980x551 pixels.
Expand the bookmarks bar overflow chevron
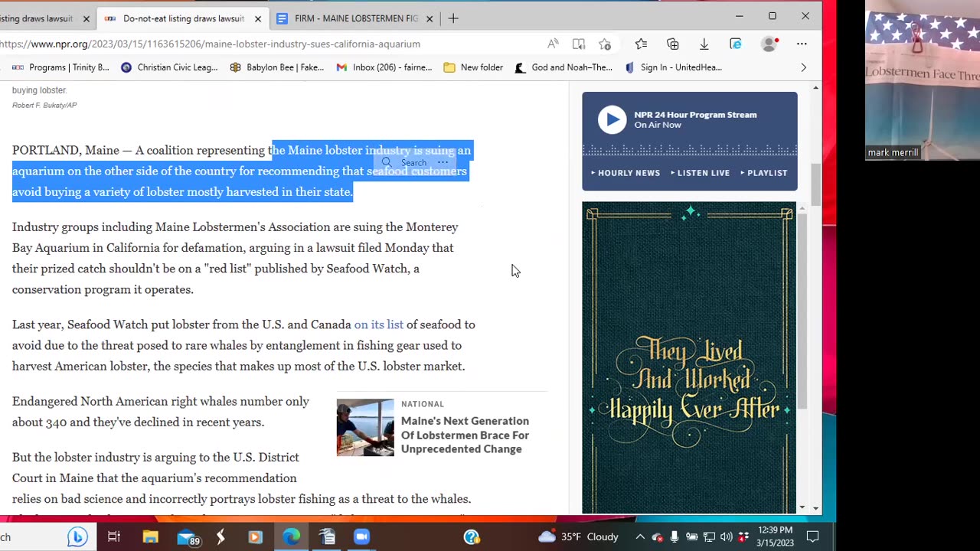[x=803, y=67]
